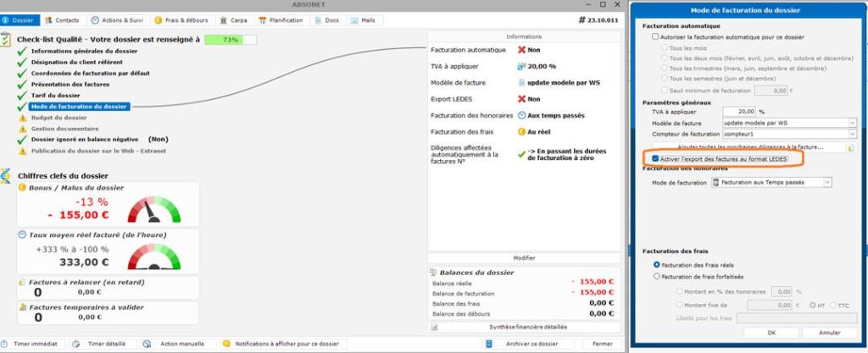Enable Autoriser la facturation automatique checkbox
Viewport: 868px width, 353px height.
(655, 37)
